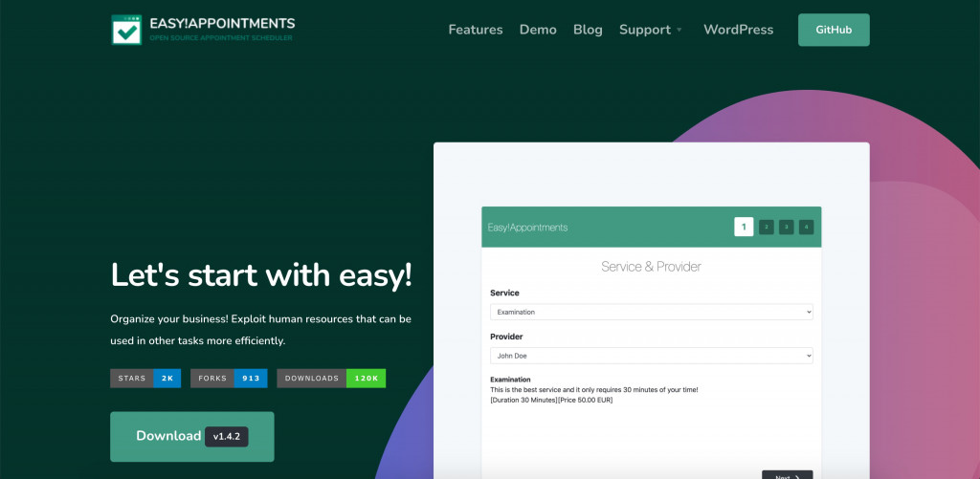Go to the Demo page
The image size is (980, 479).
[x=538, y=30]
